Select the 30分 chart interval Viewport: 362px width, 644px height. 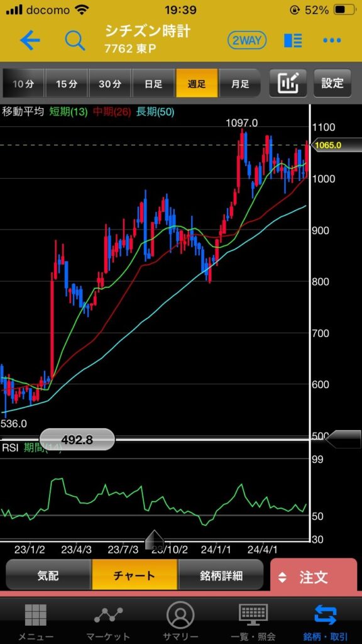coord(110,84)
